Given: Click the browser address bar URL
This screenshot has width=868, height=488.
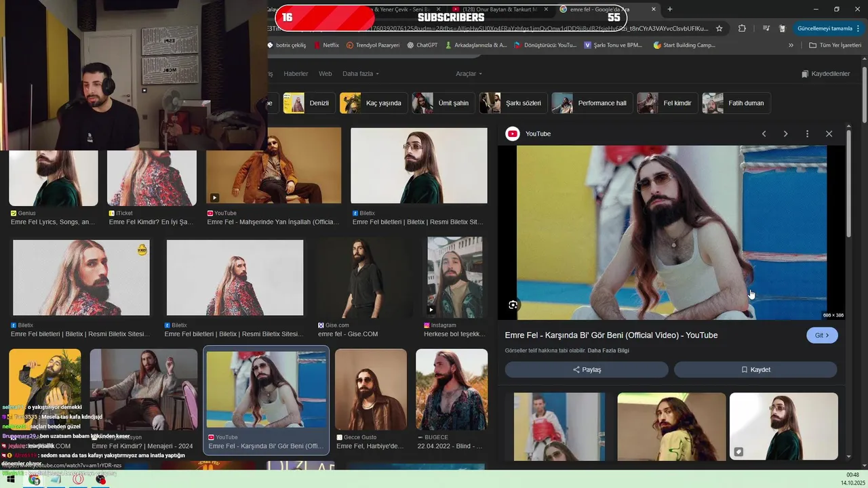Looking at the screenshot, I should (x=488, y=28).
